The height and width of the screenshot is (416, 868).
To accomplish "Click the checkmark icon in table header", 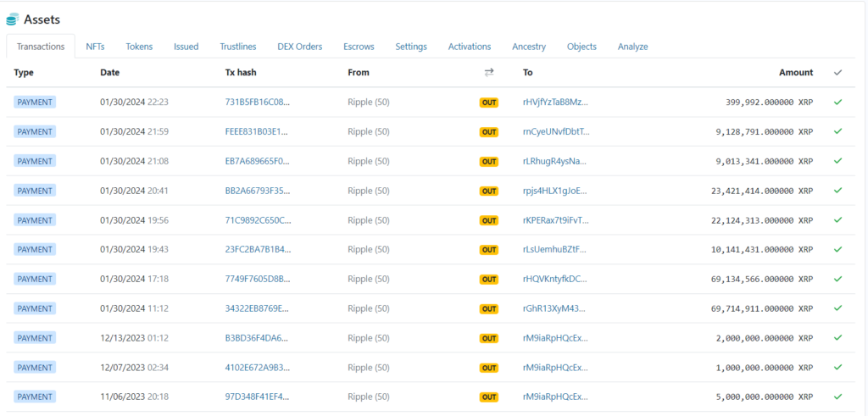I will 837,73.
